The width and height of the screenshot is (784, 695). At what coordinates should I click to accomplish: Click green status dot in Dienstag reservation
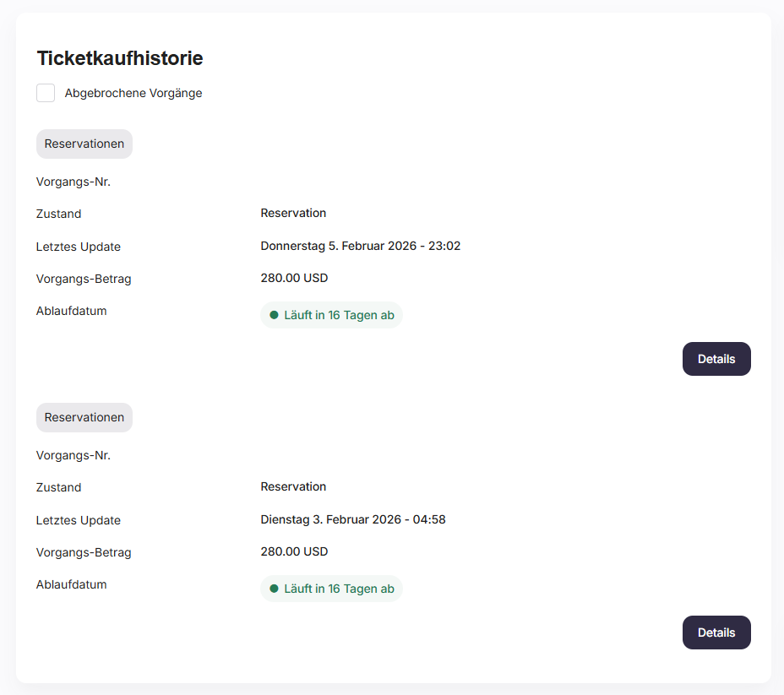pyautogui.click(x=274, y=589)
